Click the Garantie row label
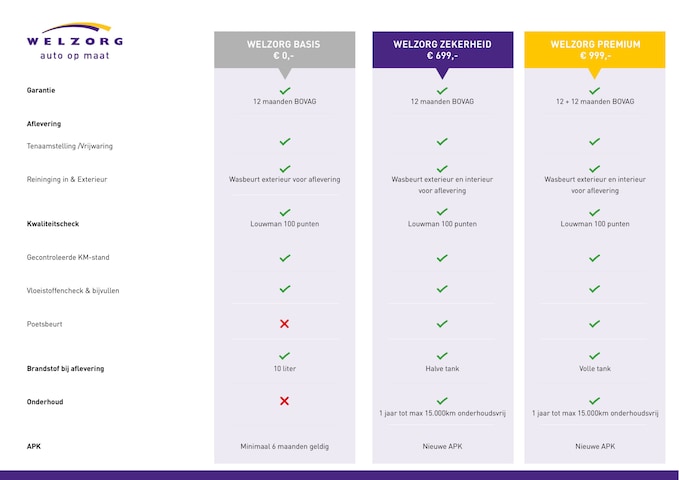This screenshot has height=480, width=679. click(41, 90)
